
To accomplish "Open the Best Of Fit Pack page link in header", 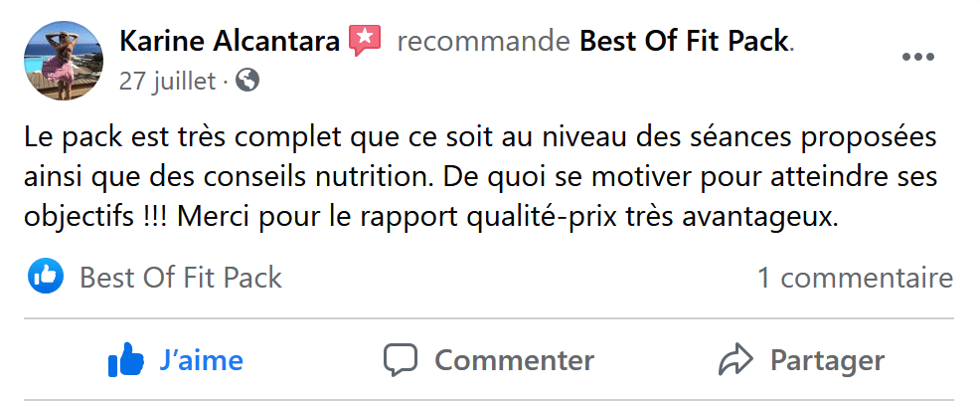I will point(684,41).
